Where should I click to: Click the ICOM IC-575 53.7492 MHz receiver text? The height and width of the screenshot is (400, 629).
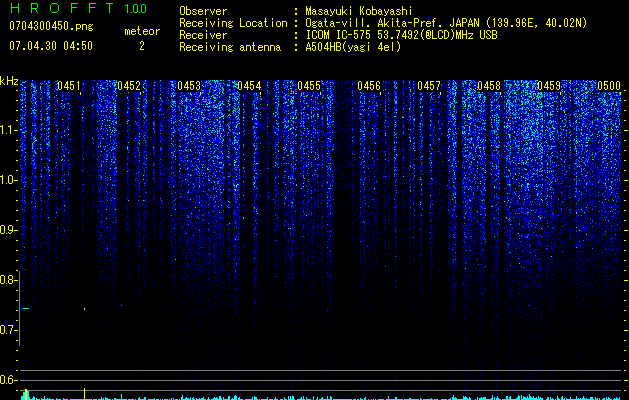pos(401,35)
